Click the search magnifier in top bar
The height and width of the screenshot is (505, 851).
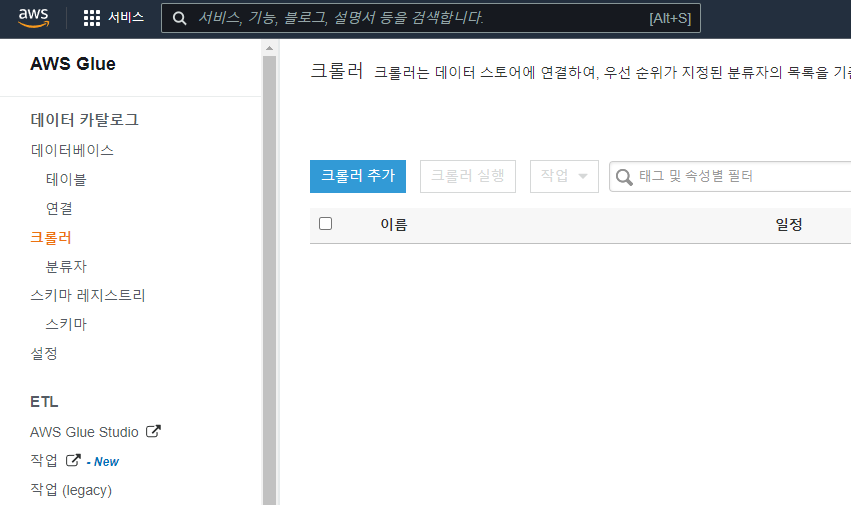(x=180, y=18)
